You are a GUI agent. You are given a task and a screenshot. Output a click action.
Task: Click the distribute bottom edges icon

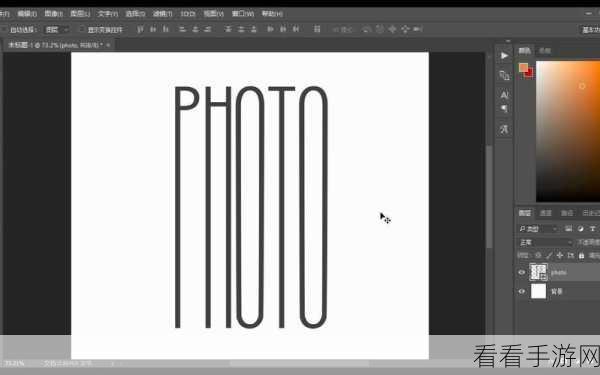[253, 29]
